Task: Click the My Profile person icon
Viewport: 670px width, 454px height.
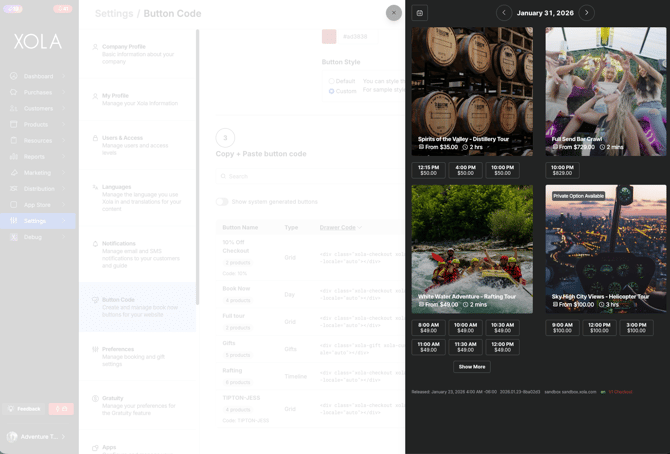Action: (x=95, y=96)
